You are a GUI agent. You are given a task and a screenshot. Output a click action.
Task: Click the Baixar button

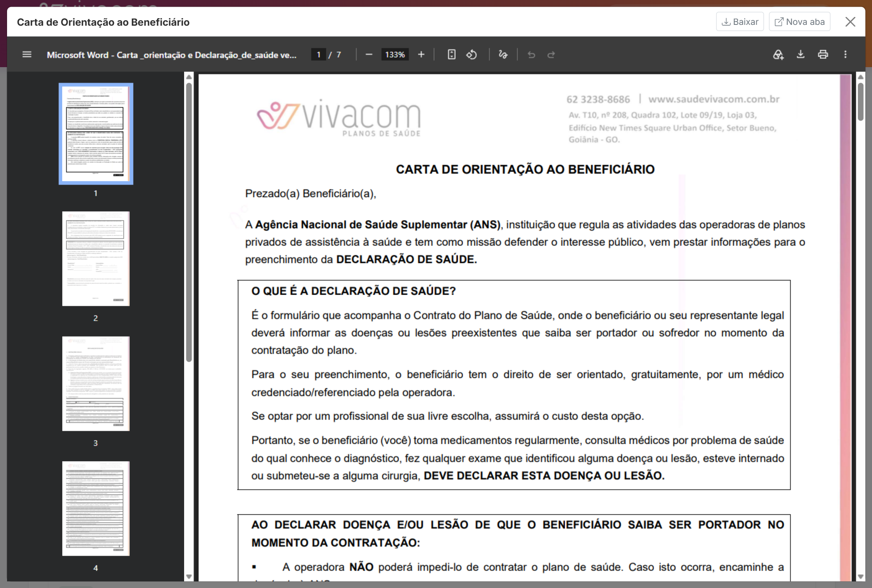point(740,22)
